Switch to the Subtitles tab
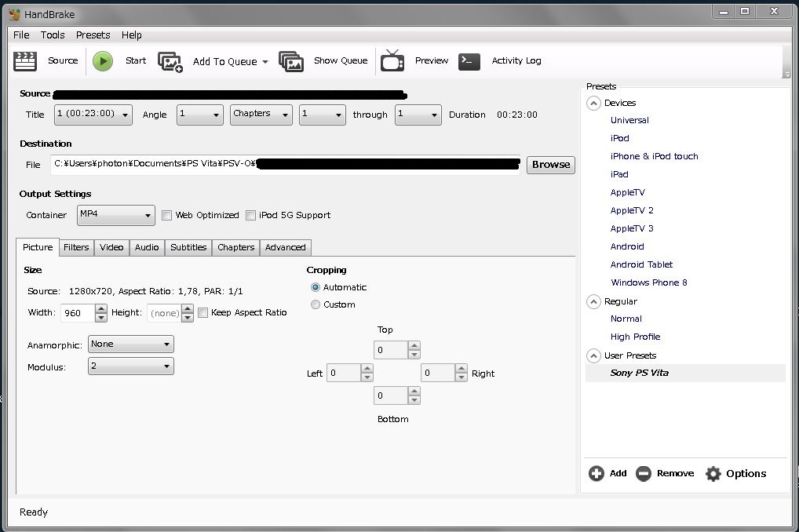This screenshot has height=532, width=799. [188, 247]
